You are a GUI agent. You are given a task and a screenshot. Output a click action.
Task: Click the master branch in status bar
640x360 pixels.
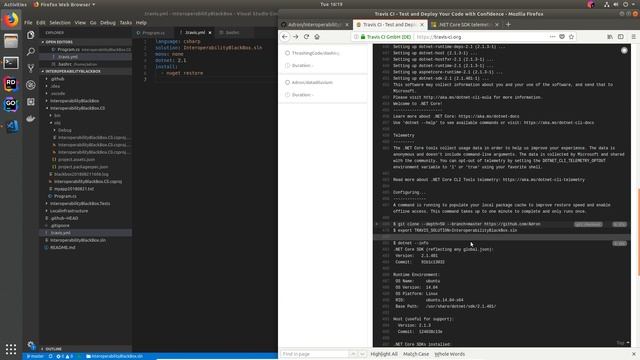35,356
